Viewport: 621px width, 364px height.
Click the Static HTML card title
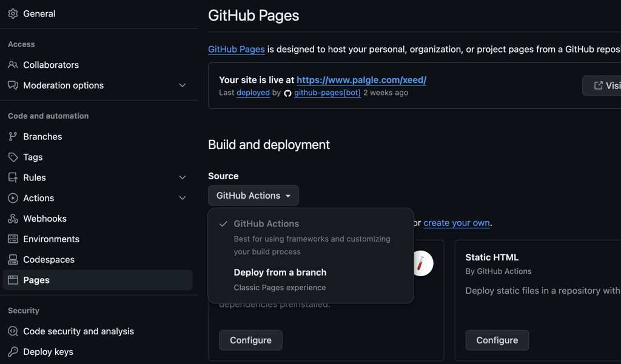click(x=492, y=257)
